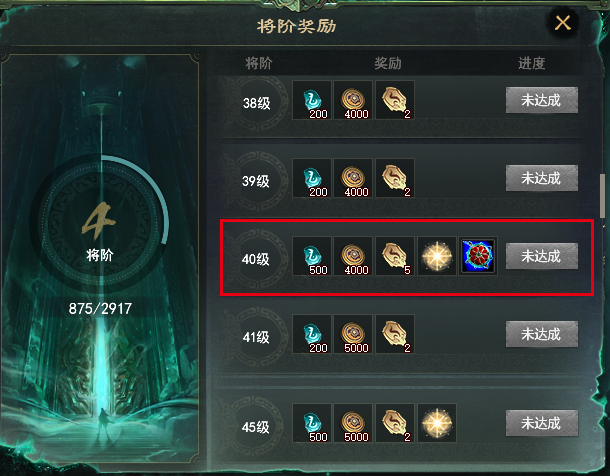Click the 未达成 button for 39级

coord(542,178)
